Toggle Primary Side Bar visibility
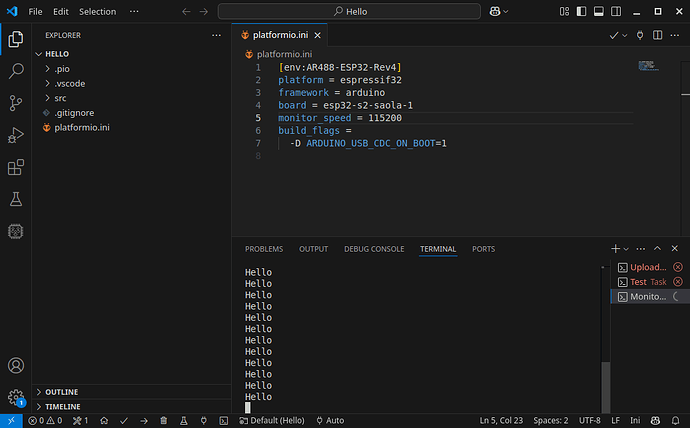This screenshot has height=428, width=690. pyautogui.click(x=581, y=11)
